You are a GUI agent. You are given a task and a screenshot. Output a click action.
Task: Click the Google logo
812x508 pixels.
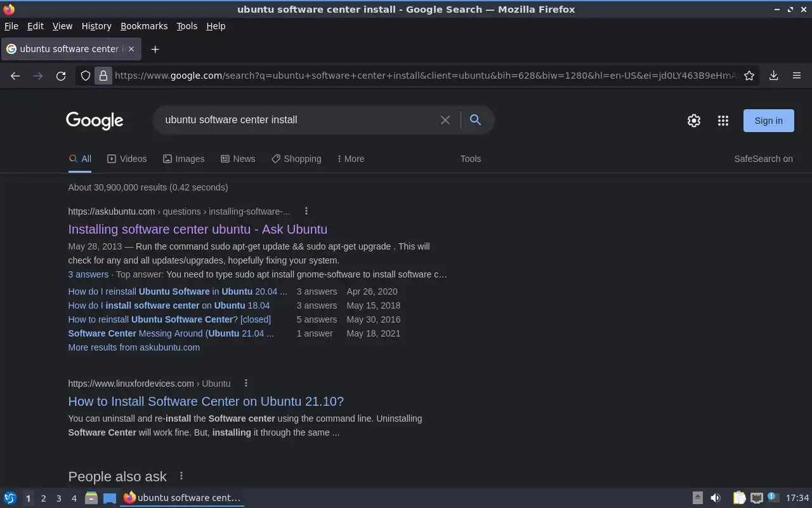pyautogui.click(x=95, y=121)
